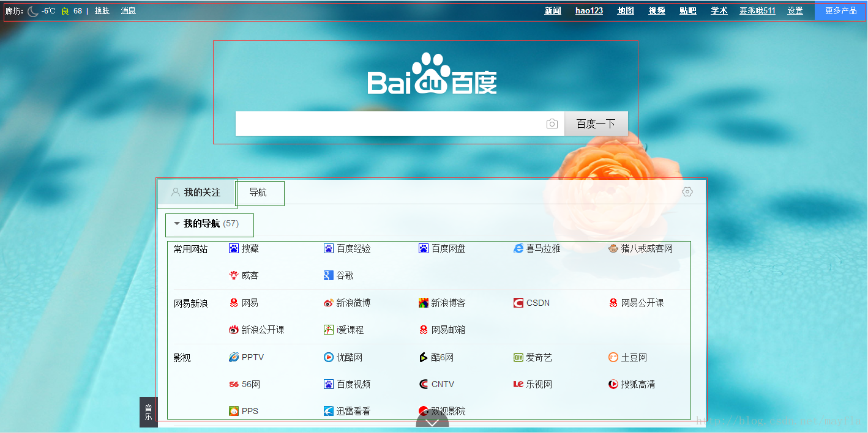
Task: Click the 换肤 link
Action: coord(102,10)
